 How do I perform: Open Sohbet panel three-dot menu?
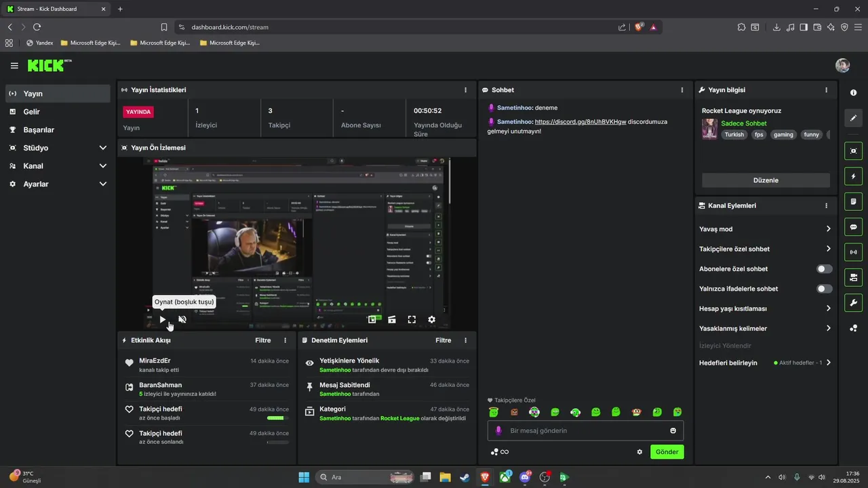682,89
